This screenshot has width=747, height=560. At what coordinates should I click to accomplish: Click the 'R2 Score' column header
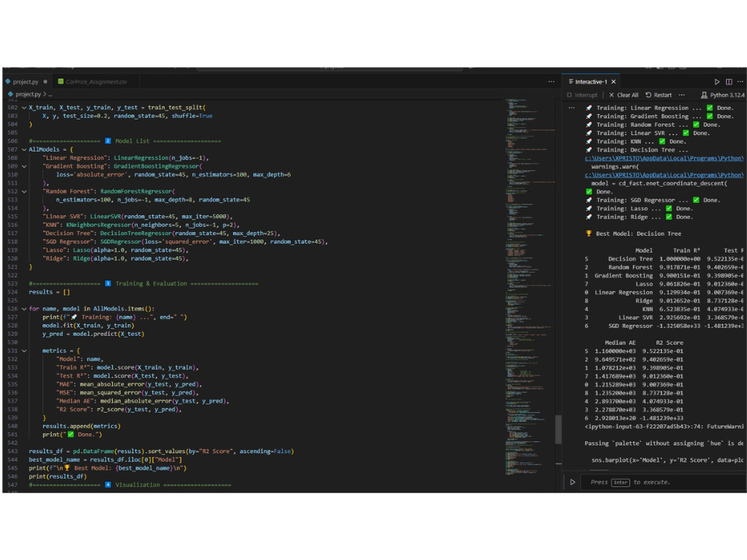tap(669, 343)
